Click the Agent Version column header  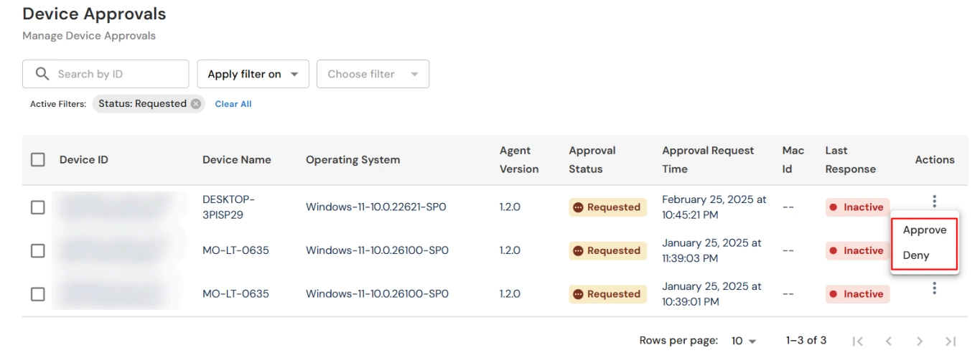519,160
